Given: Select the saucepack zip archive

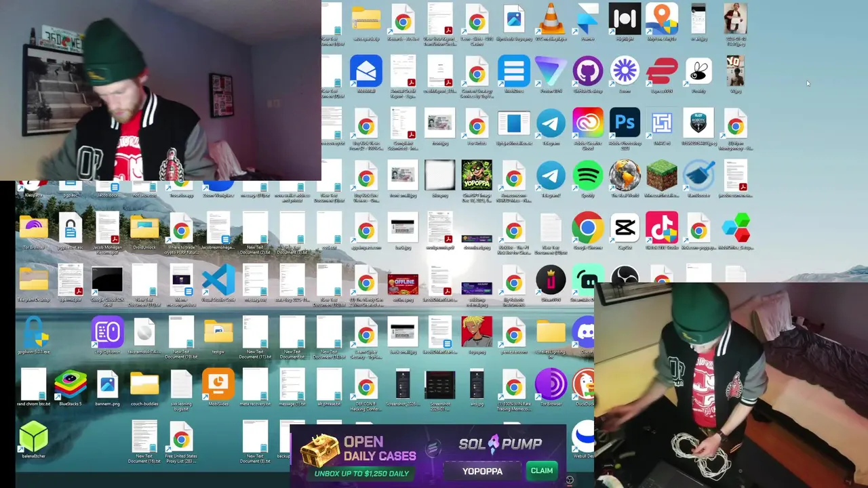Looking at the screenshot, I should pyautogui.click(x=366, y=19).
